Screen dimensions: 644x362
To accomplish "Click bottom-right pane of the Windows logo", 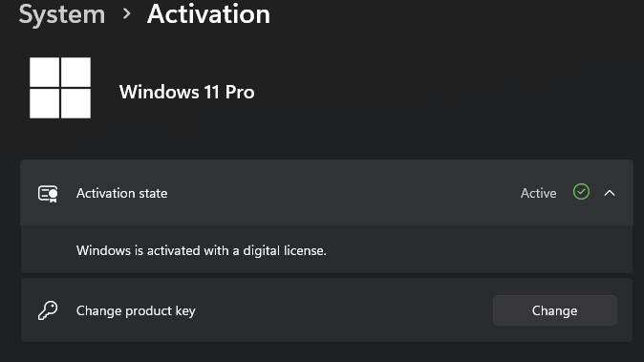I will (76, 104).
